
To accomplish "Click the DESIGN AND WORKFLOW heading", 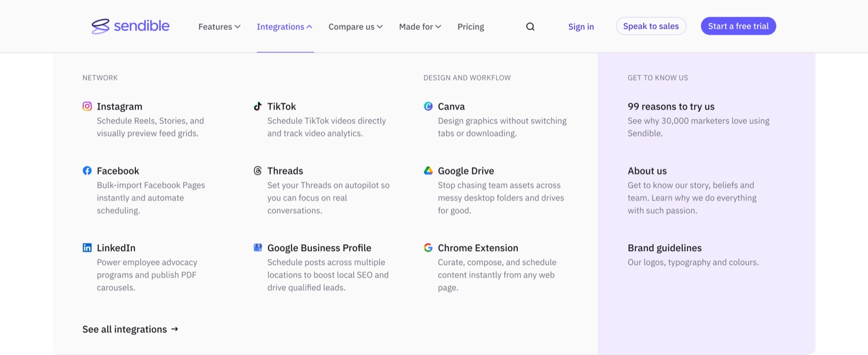I will 467,78.
